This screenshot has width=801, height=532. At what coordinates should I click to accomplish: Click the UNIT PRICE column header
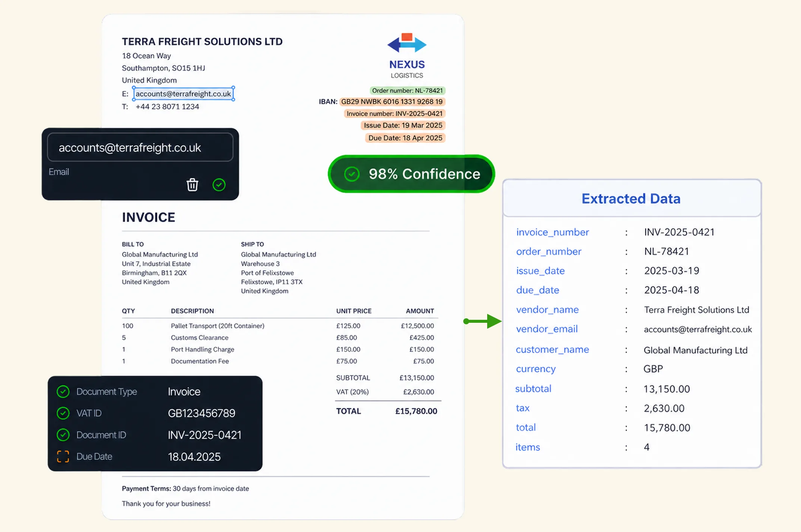coord(354,311)
